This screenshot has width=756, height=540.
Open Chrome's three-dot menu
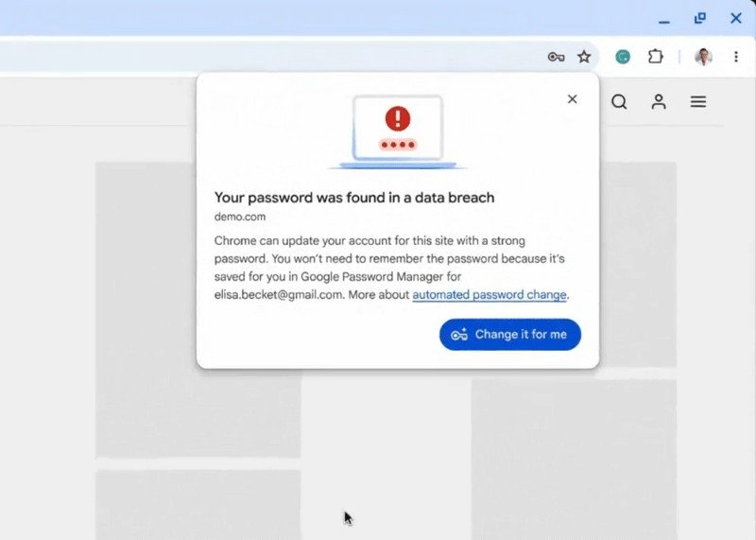[736, 57]
